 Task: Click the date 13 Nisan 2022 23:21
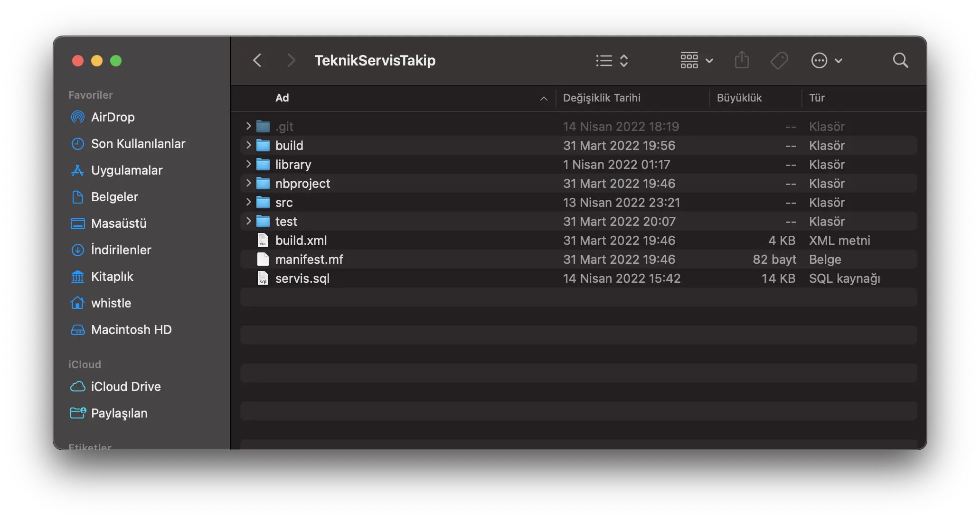(x=622, y=203)
